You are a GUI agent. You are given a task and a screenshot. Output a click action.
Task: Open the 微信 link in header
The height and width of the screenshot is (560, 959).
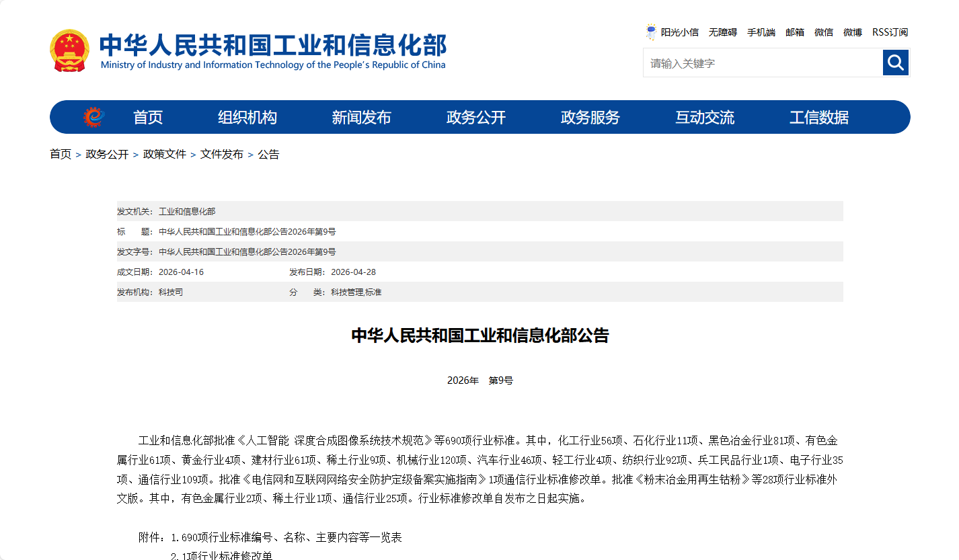[824, 32]
